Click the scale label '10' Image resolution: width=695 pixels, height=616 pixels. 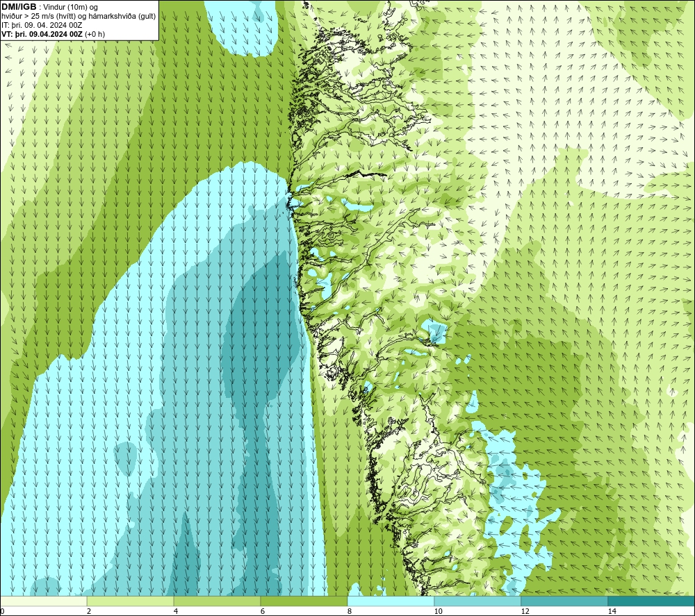point(439,612)
